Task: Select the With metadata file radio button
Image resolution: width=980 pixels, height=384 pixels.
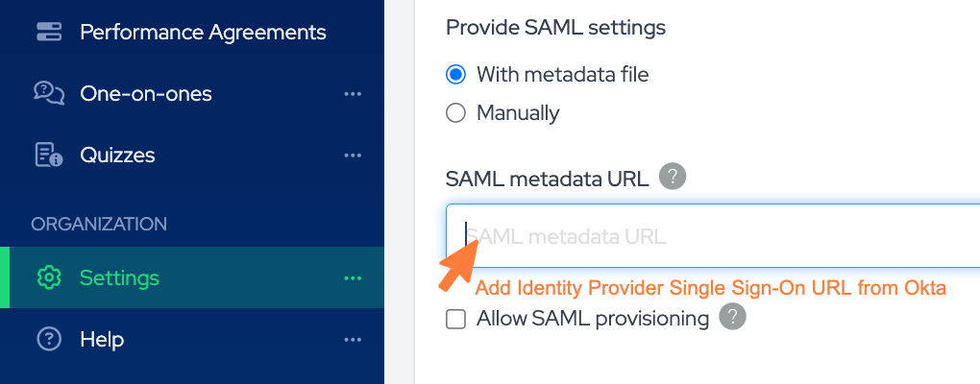Action: [456, 74]
